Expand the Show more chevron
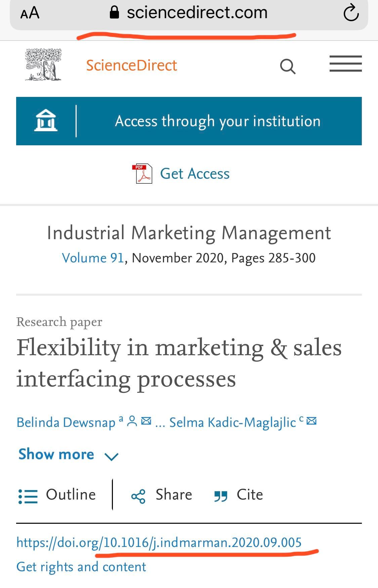 click(111, 456)
